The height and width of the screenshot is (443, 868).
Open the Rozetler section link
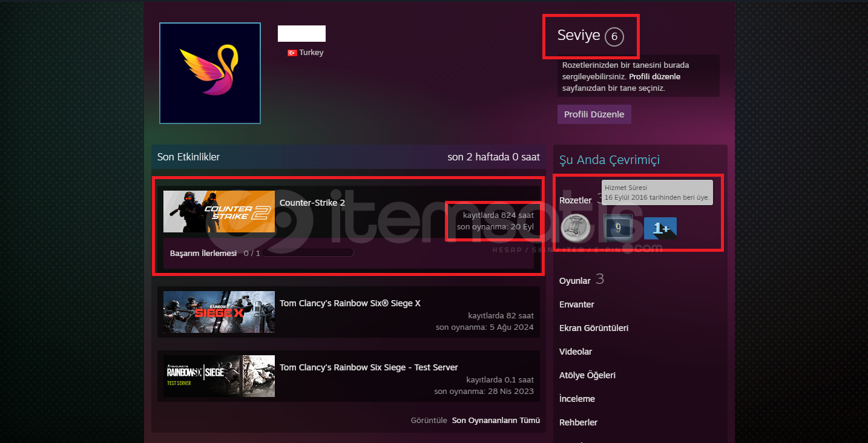(576, 200)
